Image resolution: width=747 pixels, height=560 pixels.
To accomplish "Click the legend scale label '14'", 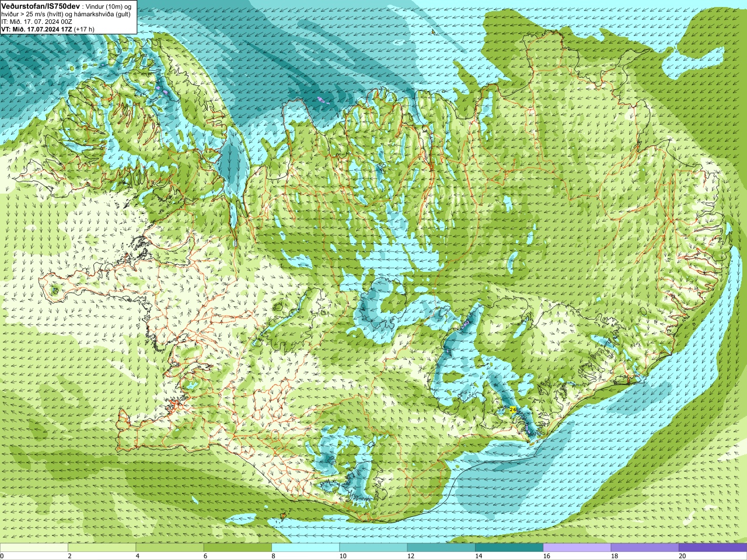I will tap(479, 556).
